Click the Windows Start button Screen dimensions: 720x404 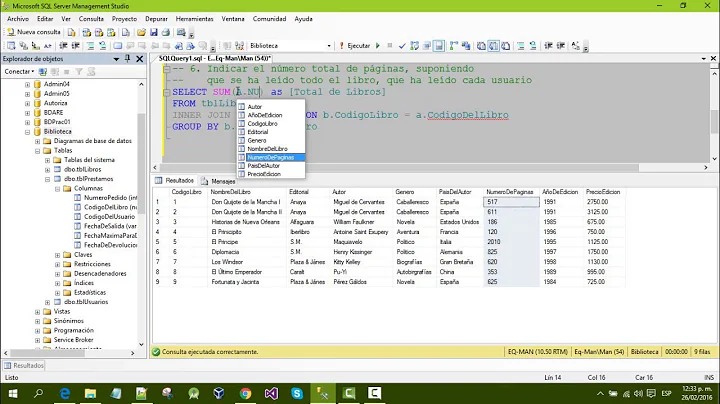(12, 393)
